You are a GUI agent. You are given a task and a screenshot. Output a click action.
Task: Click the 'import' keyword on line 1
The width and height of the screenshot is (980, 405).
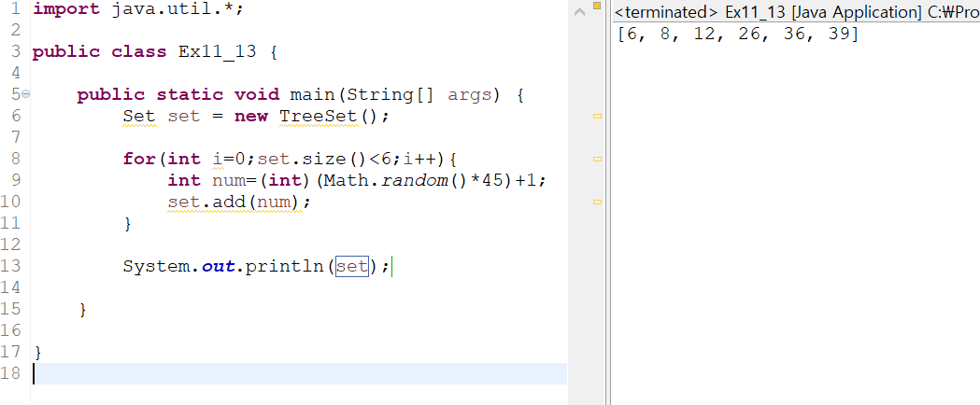[x=65, y=9]
